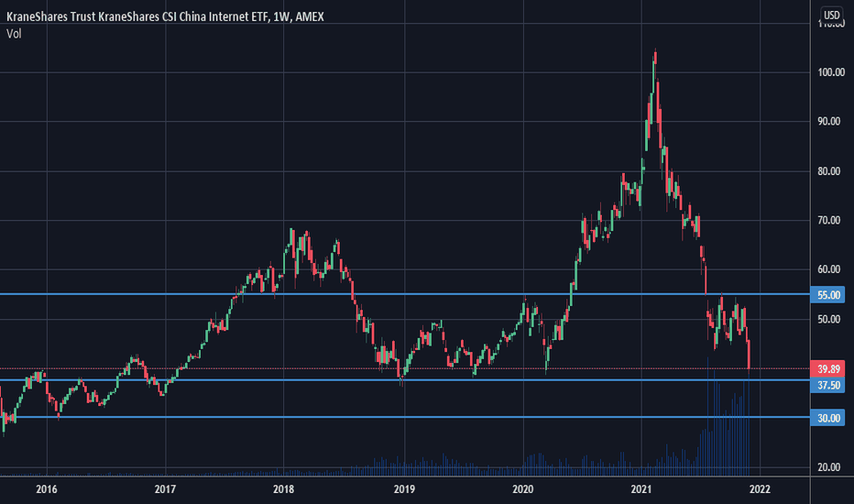Click the 20.00 price axis label
This screenshot has width=854, height=504.
pyautogui.click(x=829, y=467)
